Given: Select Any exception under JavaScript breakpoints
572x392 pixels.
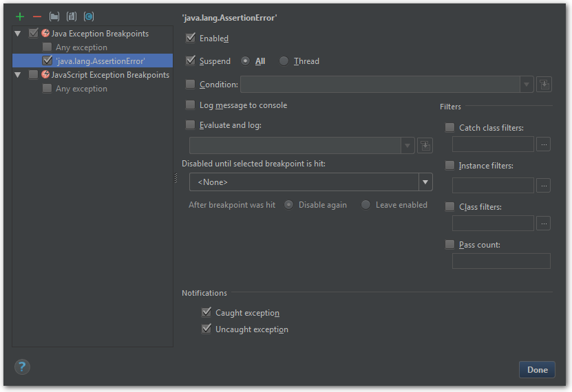Looking at the screenshot, I should (81, 89).
